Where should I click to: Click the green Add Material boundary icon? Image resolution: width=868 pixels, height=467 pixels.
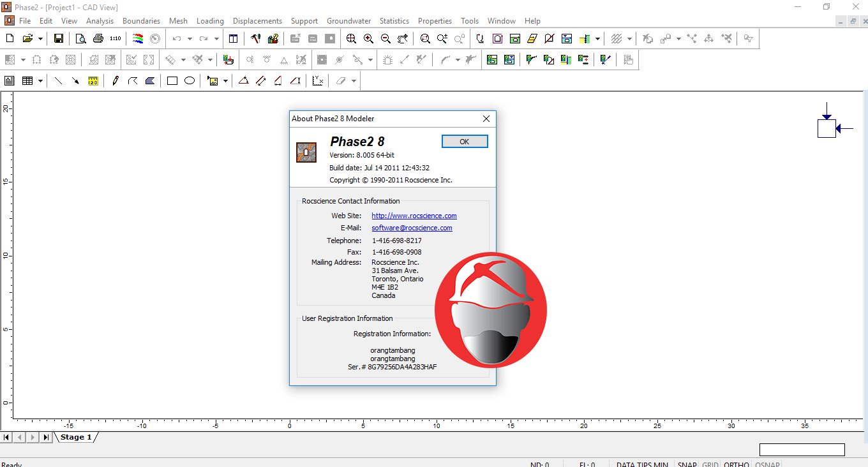(x=515, y=38)
